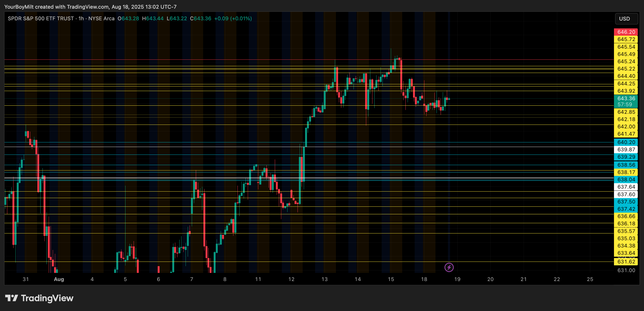Click date 19 on the time axis
Screen dimensions: 644x311
457,279
